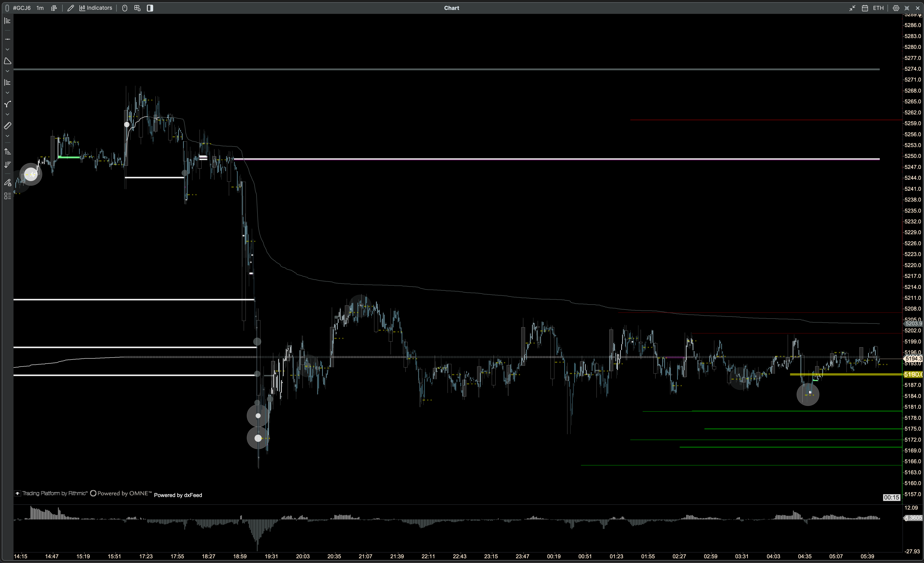This screenshot has width=924, height=563.
Task: Click the mouse cursor mode icon
Action: (x=125, y=8)
